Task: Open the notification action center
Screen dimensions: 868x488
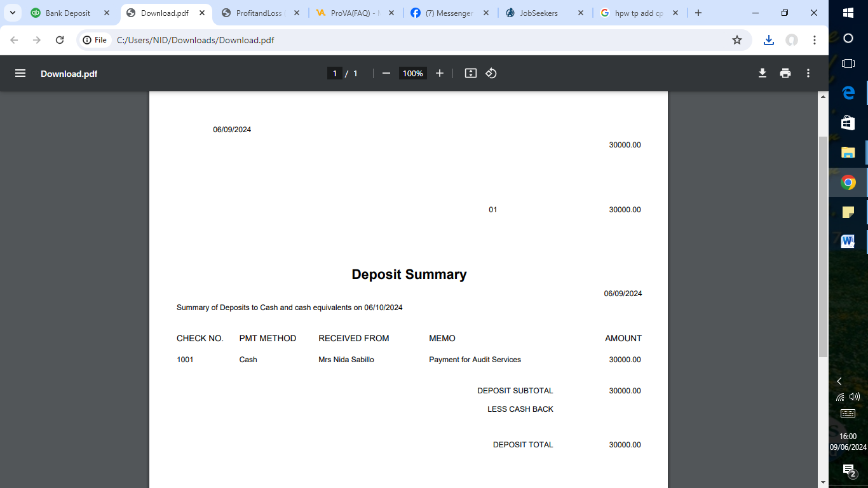Action: [848, 470]
